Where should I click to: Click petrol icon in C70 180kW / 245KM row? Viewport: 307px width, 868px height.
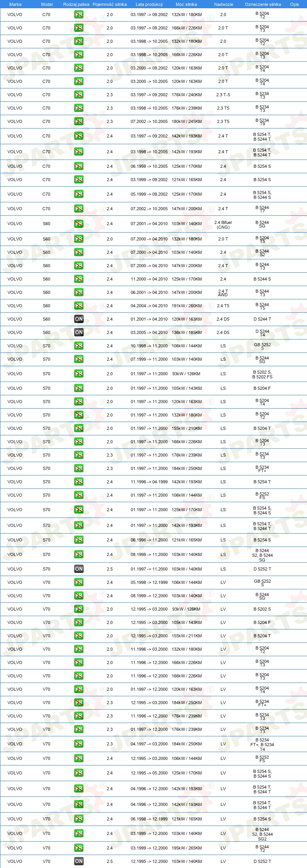[x=79, y=121]
